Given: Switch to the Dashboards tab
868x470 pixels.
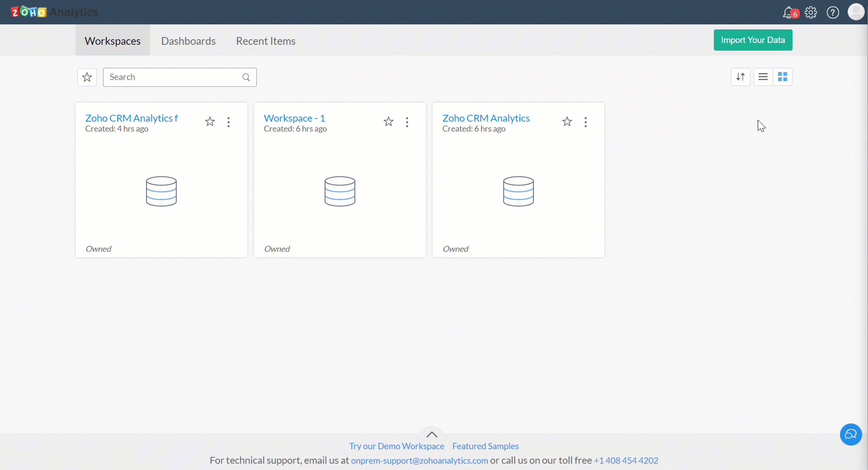Looking at the screenshot, I should (189, 41).
